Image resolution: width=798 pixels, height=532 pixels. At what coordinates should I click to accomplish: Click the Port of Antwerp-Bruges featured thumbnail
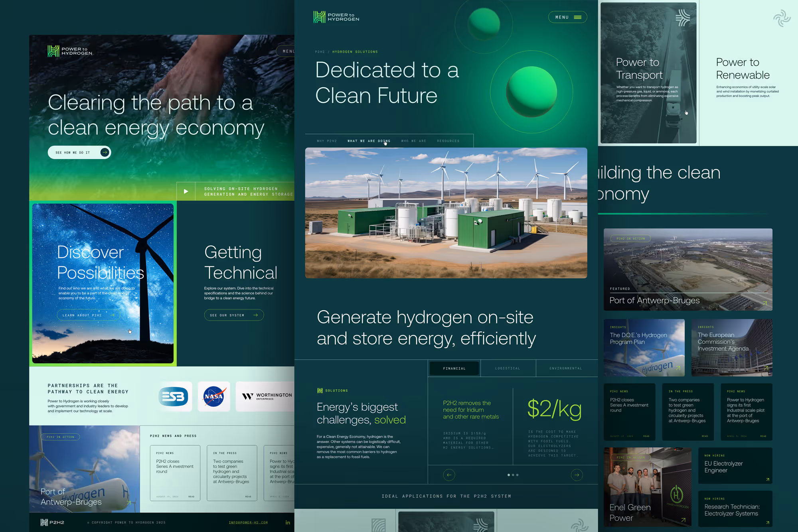687,270
